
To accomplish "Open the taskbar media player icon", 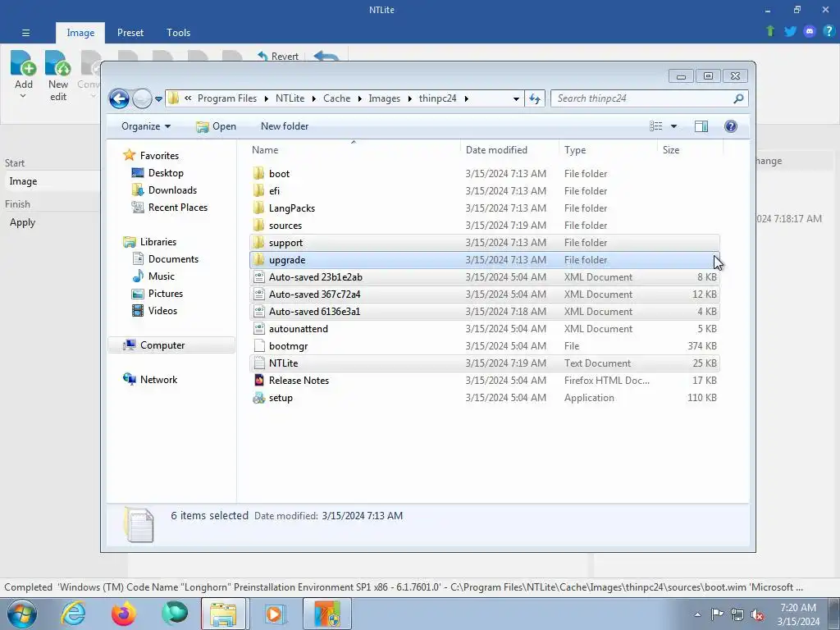I will (276, 614).
